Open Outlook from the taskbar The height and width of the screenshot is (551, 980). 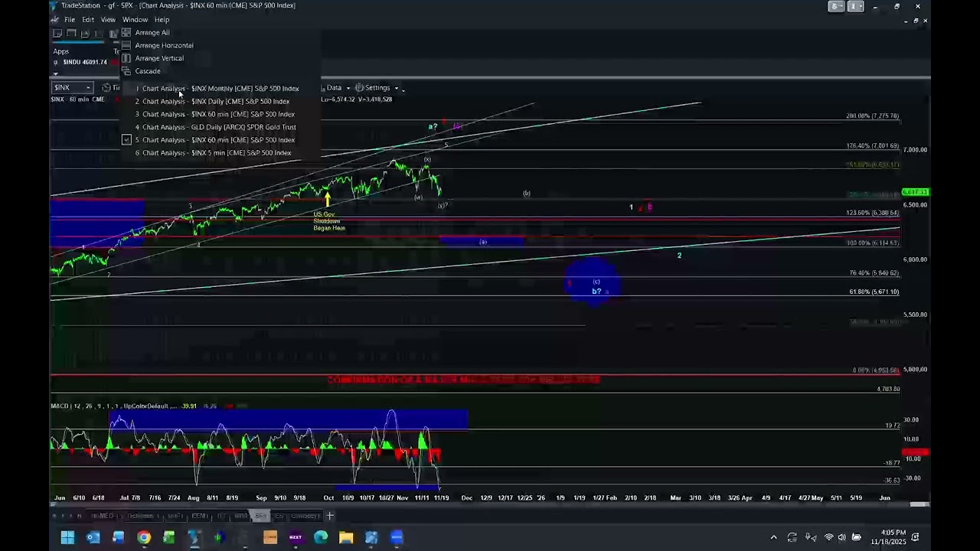pyautogui.click(x=93, y=537)
